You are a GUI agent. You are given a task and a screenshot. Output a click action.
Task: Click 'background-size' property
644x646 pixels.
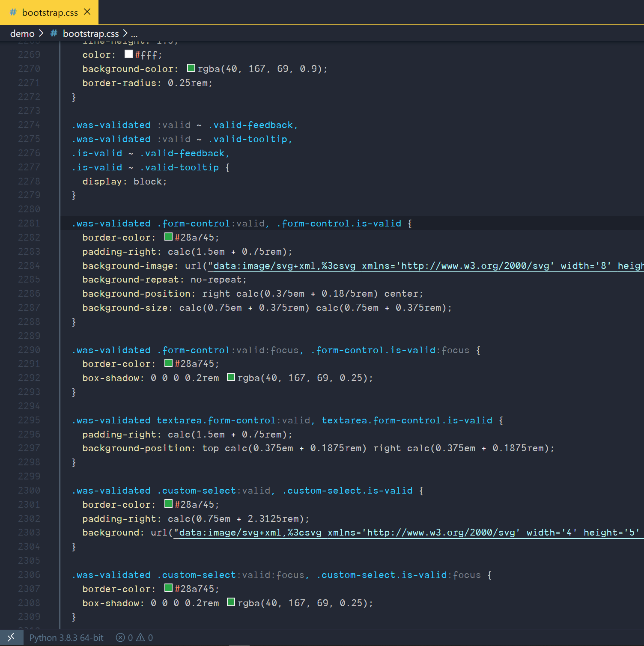point(125,308)
